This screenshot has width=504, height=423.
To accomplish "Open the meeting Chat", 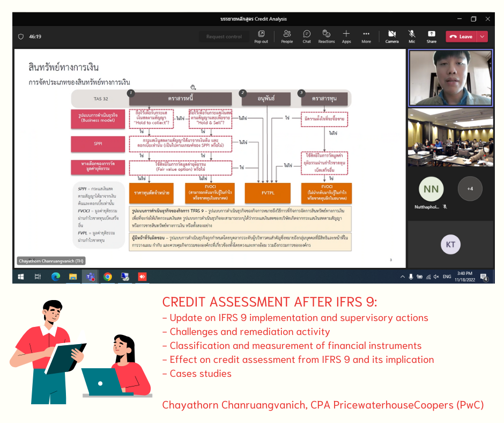I will pos(307,36).
